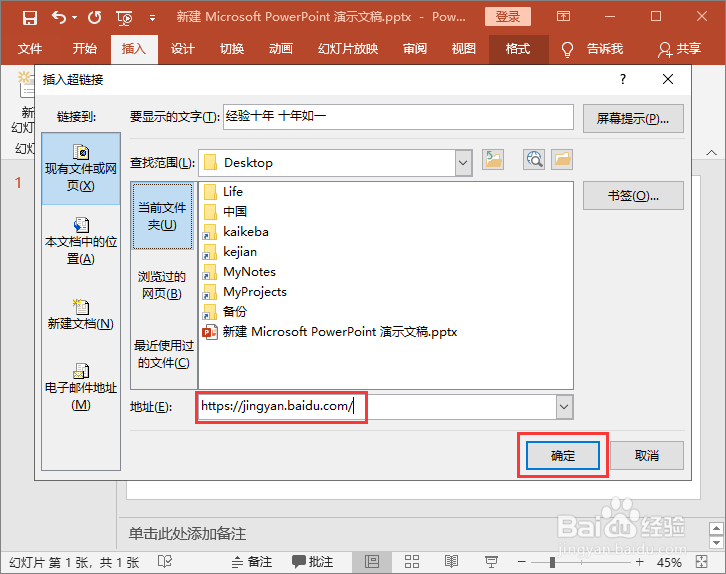Click the 地址 address input field
Screen dimensions: 726x574
[x=377, y=406]
